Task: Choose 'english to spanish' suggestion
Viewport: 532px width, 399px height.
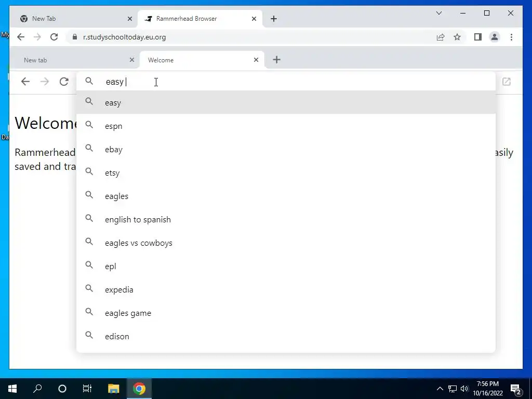Action: (x=286, y=220)
